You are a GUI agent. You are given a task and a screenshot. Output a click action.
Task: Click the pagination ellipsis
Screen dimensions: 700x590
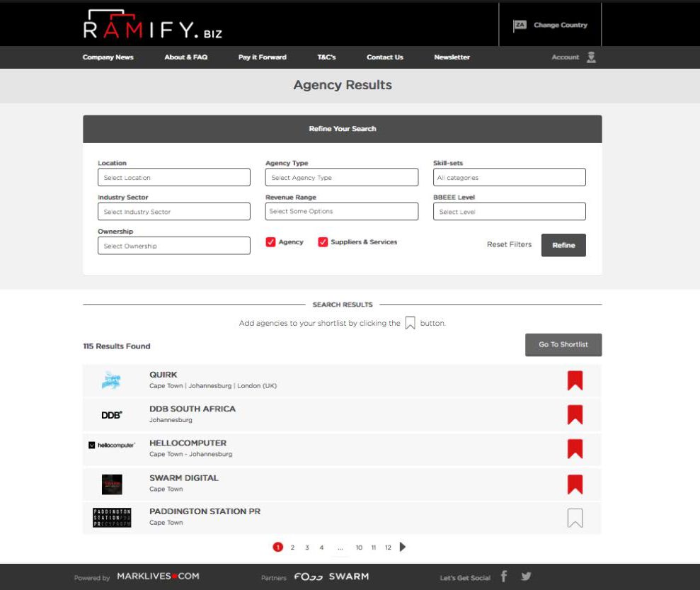click(x=340, y=548)
